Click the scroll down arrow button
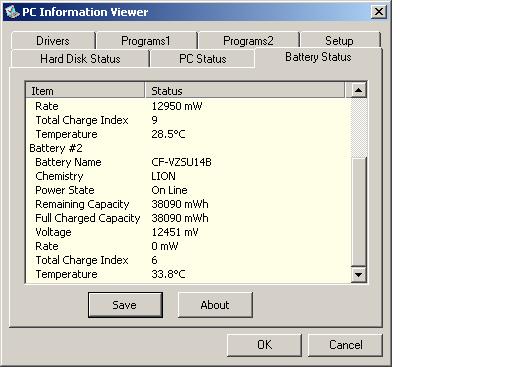Image resolution: width=512 pixels, height=384 pixels. [x=359, y=275]
